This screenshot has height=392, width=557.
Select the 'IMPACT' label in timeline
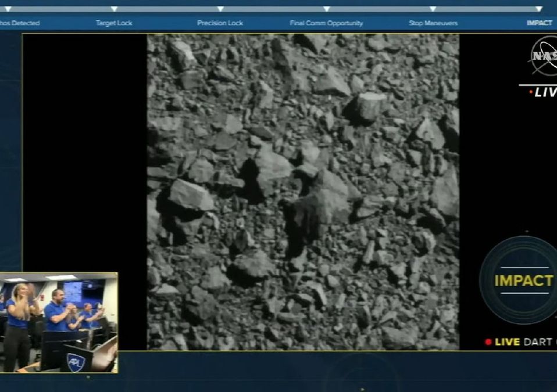pyautogui.click(x=539, y=23)
